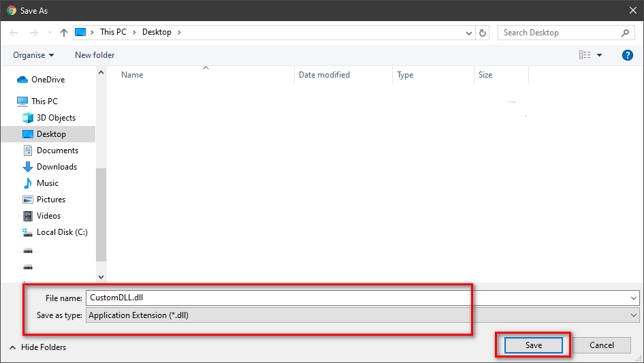The height and width of the screenshot is (363, 644).
Task: Click the 3D Objects folder icon
Action: tap(28, 118)
